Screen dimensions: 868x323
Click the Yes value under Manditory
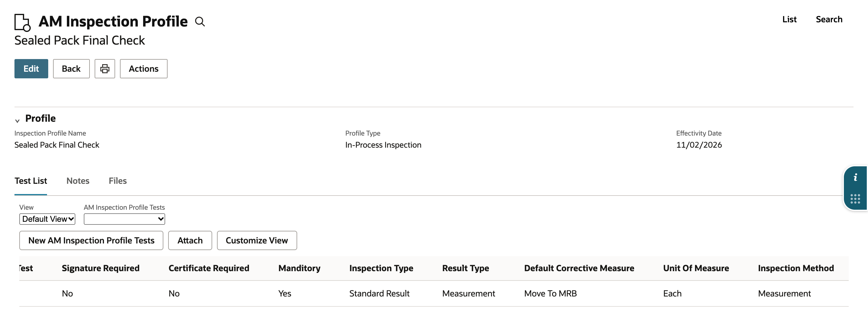coord(285,294)
